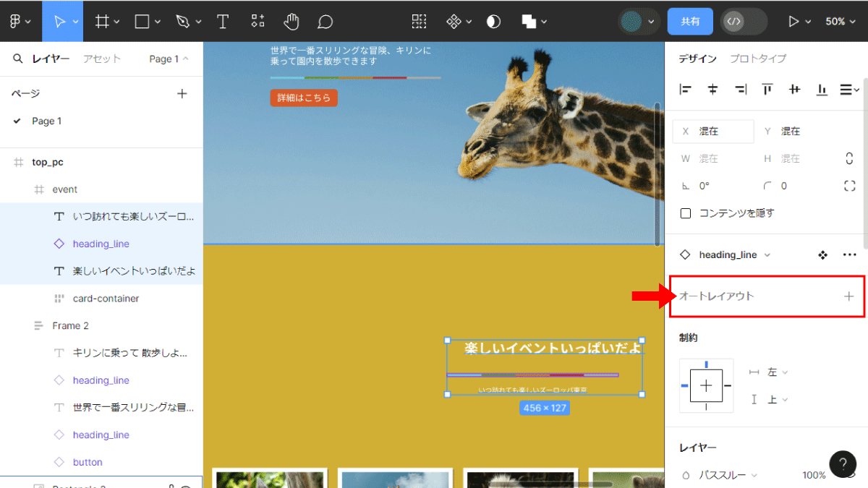The image size is (868, 488).
Task: Switch to the アセット tab
Action: coord(102,59)
